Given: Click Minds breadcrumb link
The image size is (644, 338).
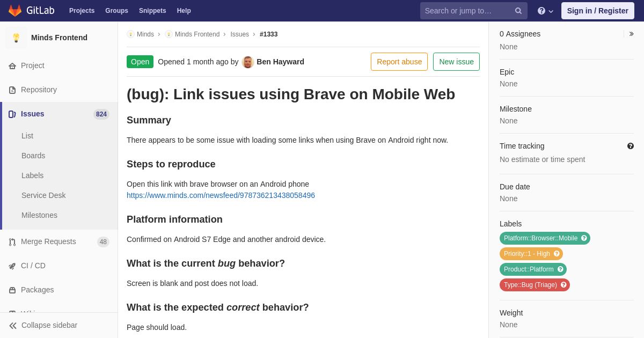Looking at the screenshot, I should click(x=145, y=34).
